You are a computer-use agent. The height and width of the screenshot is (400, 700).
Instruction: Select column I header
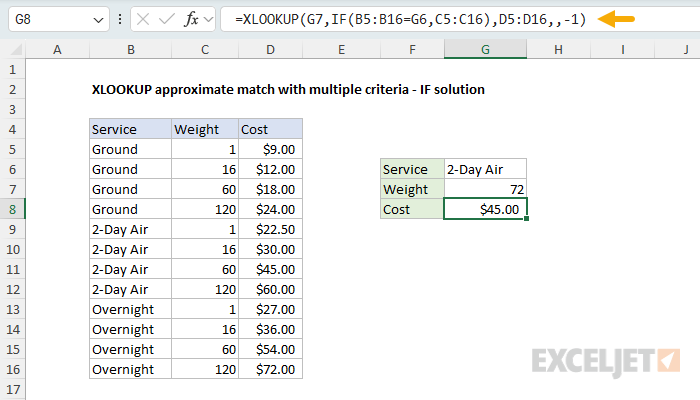click(622, 50)
